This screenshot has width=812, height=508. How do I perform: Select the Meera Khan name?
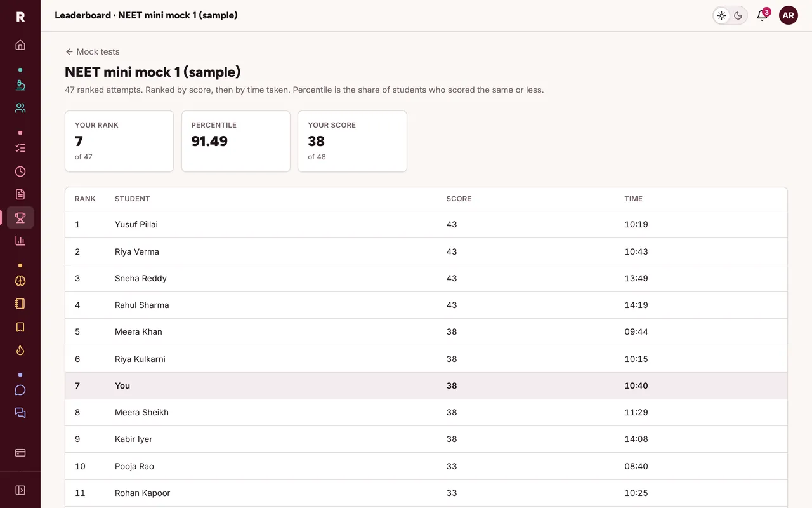(x=138, y=331)
